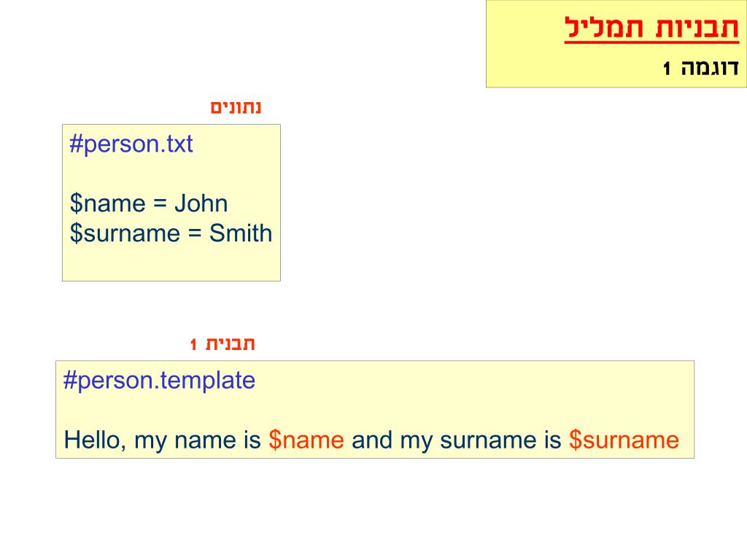Click the $surname variable in data box
This screenshot has width=747, height=560.
coord(125,233)
